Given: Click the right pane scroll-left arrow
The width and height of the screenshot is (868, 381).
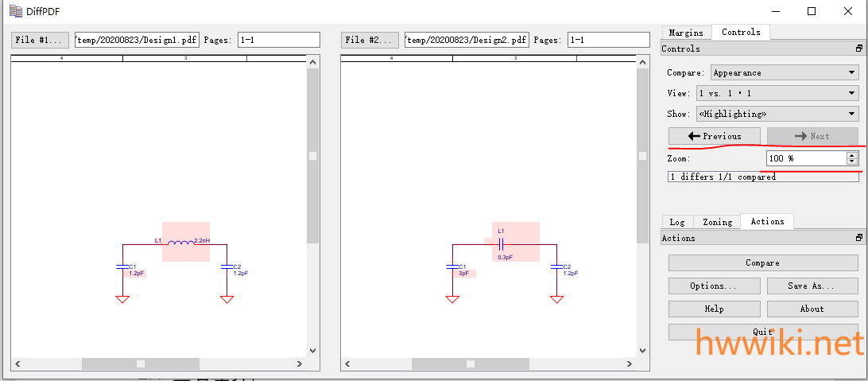Looking at the screenshot, I should (347, 364).
